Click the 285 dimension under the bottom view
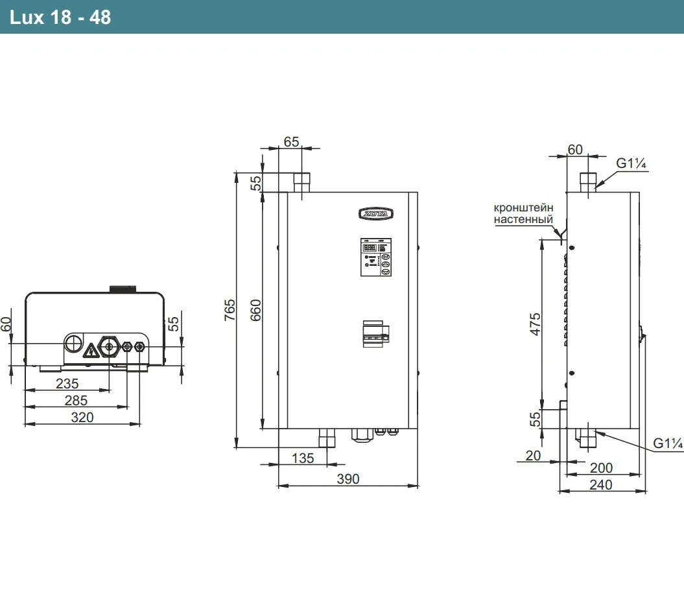This screenshot has height=616, width=684. click(x=76, y=400)
